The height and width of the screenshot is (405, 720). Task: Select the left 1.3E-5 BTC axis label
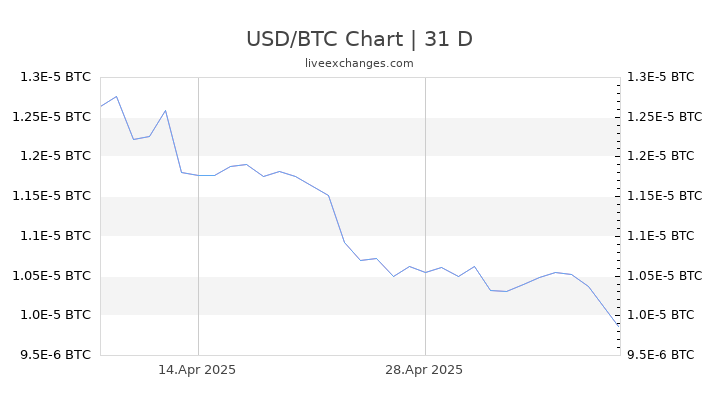[x=56, y=77]
